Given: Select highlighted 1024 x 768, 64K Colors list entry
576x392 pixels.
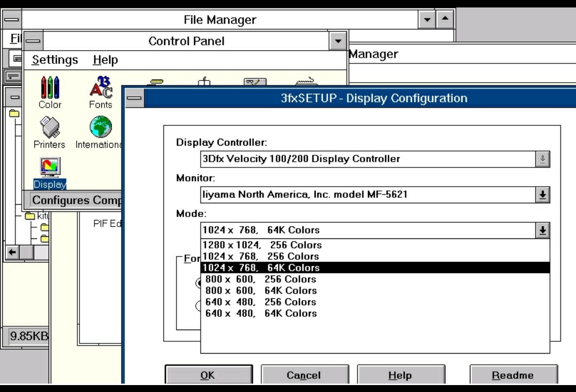Looking at the screenshot, I should pyautogui.click(x=375, y=268).
